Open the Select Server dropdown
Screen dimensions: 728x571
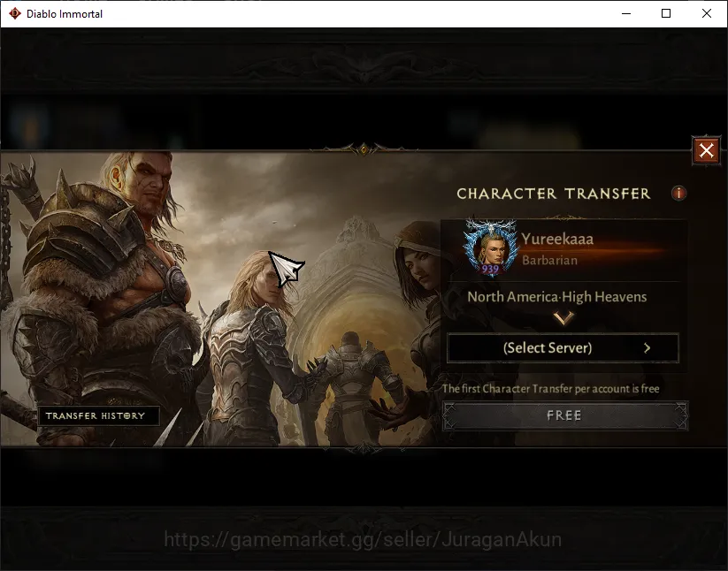(x=563, y=348)
